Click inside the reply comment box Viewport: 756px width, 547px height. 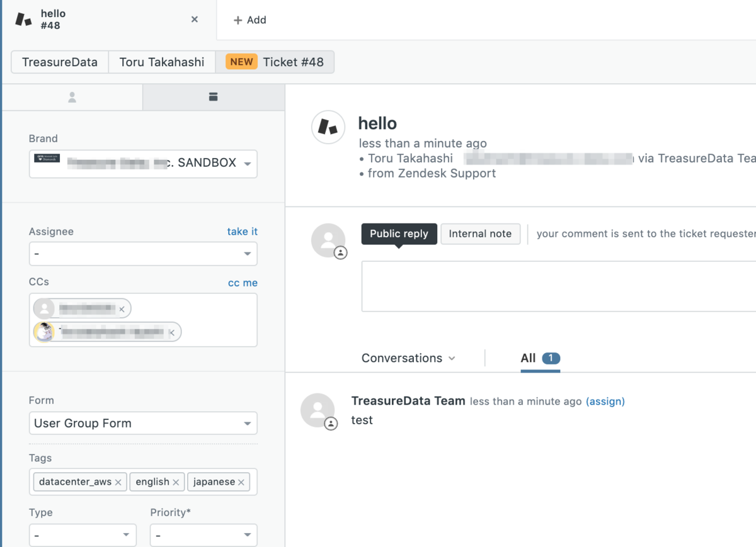pyautogui.click(x=559, y=286)
